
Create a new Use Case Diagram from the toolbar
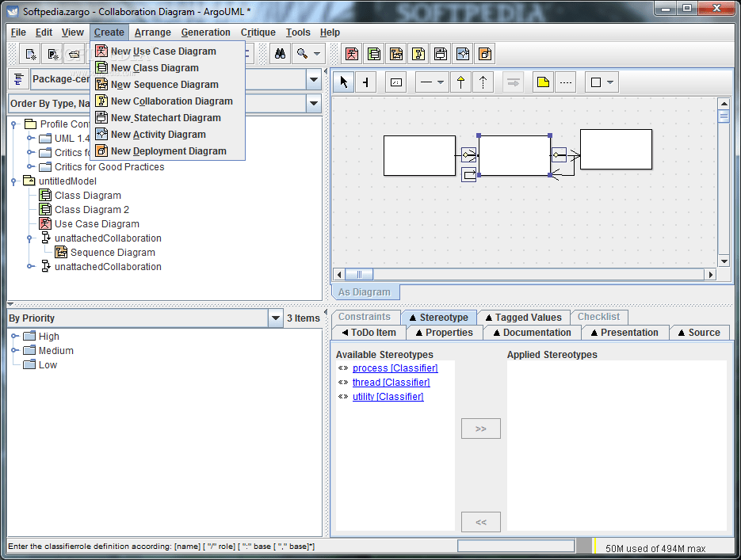(x=352, y=53)
